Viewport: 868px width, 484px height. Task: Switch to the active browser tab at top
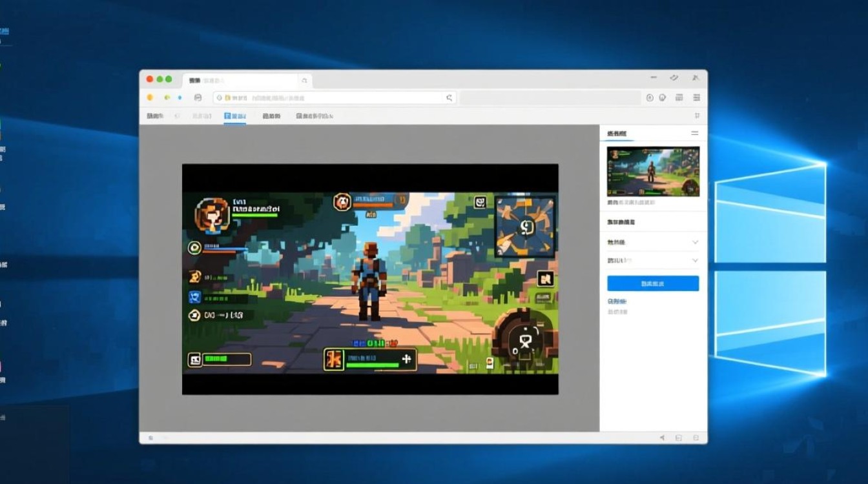tap(245, 80)
